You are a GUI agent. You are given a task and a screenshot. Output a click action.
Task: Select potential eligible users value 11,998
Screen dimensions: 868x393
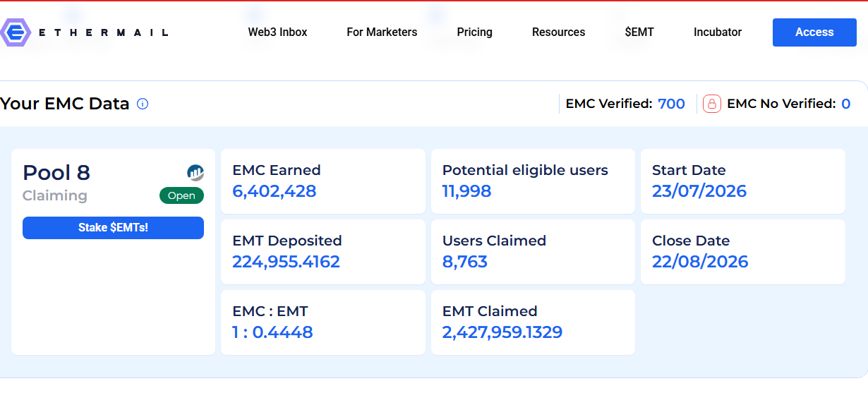[x=466, y=191]
